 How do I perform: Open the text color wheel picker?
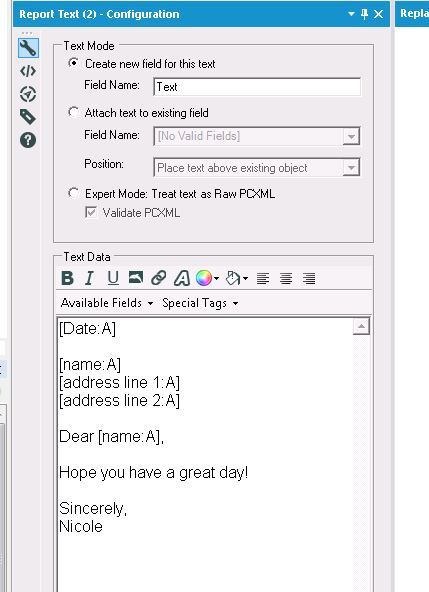click(207, 278)
